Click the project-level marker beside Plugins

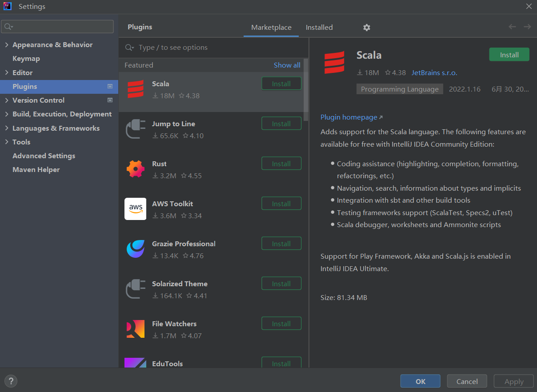click(x=110, y=87)
